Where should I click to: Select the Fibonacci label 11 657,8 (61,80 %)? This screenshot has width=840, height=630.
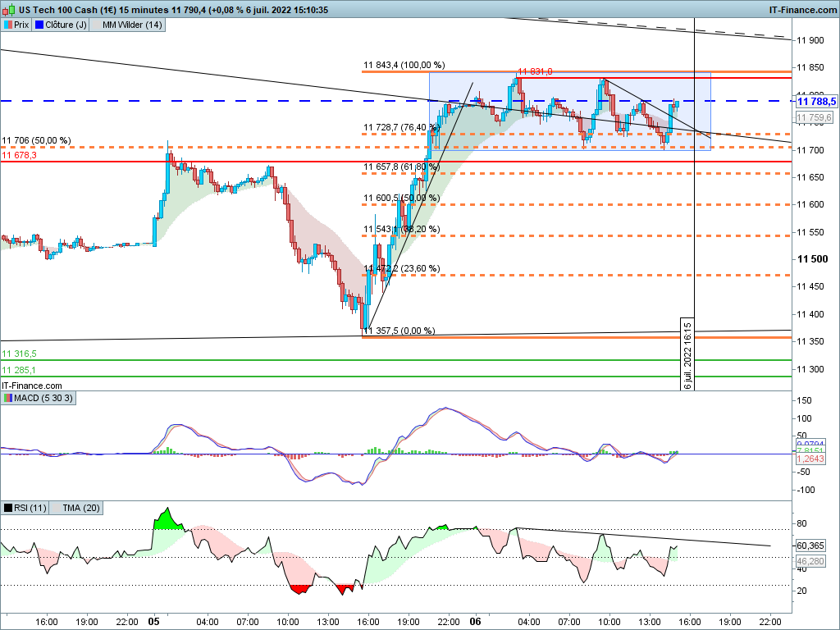402,167
